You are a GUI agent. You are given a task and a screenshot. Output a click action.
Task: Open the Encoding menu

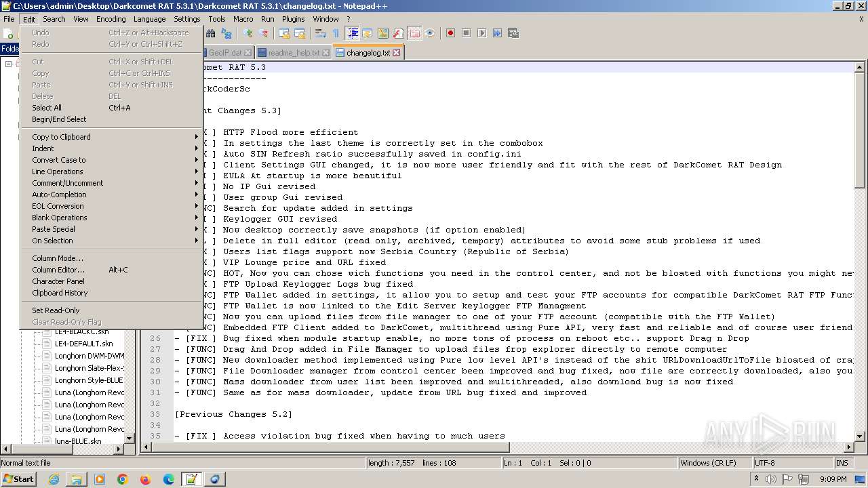pos(111,19)
